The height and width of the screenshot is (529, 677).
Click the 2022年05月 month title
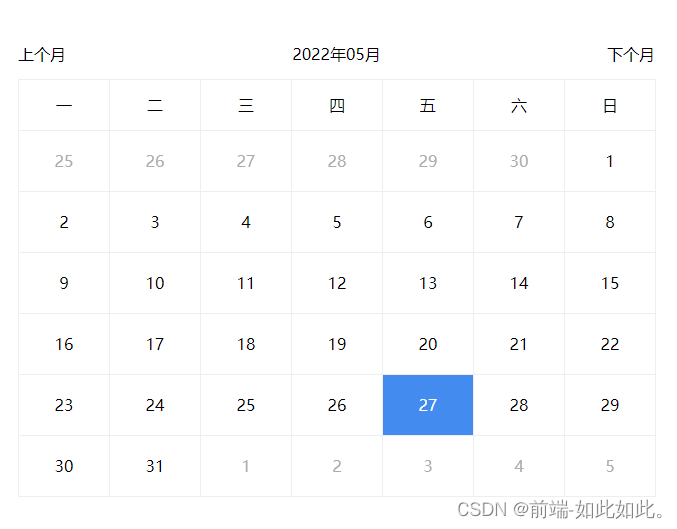pyautogui.click(x=336, y=55)
